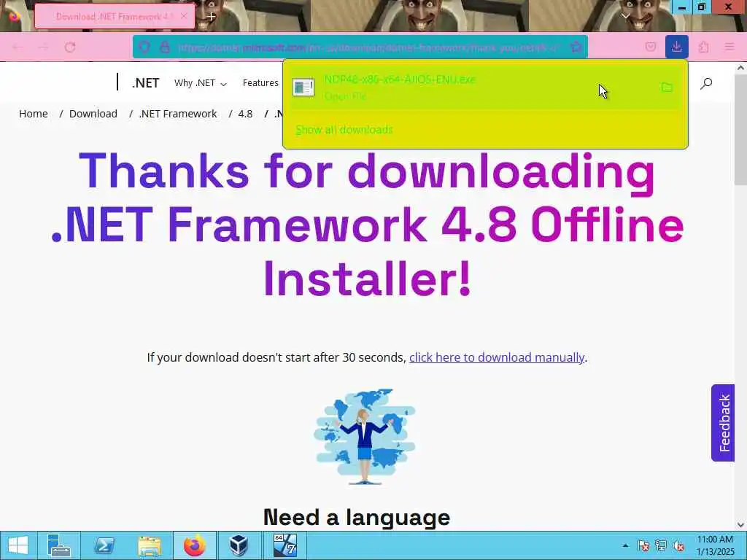Bookmark this page with the star icon

[x=576, y=47]
